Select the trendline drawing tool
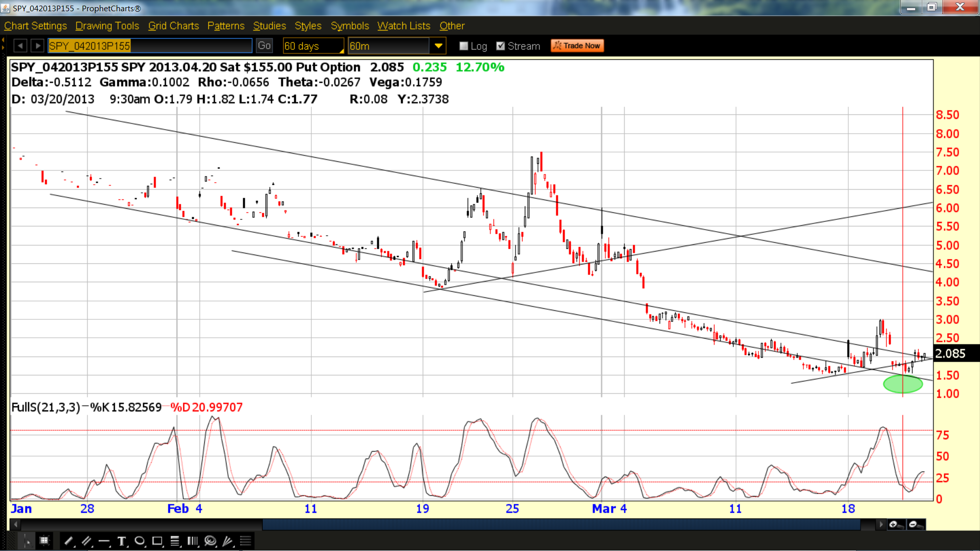Screen dimensions: 980x551 pyautogui.click(x=68, y=541)
